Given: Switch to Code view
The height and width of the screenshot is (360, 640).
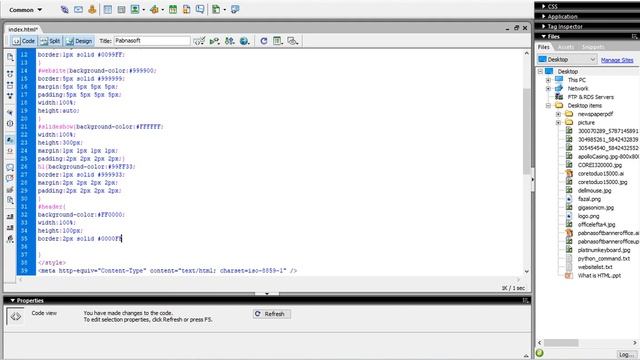Looking at the screenshot, I should (x=24, y=41).
